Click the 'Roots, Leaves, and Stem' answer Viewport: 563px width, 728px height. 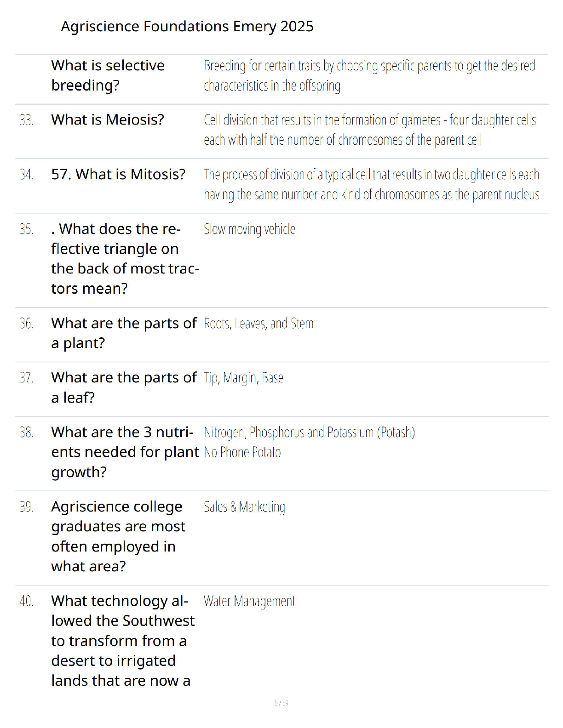[259, 324]
